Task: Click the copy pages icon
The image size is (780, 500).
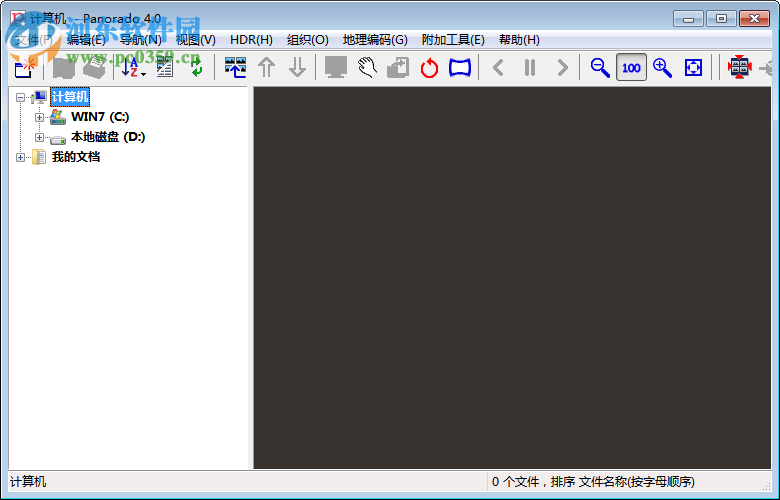Action: click(x=398, y=68)
